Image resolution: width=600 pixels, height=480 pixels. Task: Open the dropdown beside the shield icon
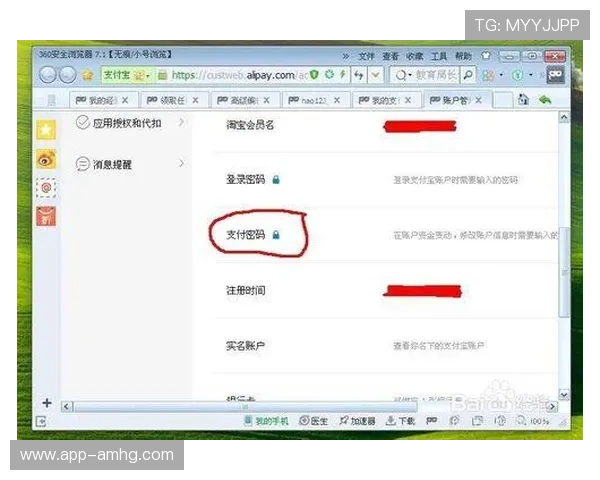click(530, 75)
